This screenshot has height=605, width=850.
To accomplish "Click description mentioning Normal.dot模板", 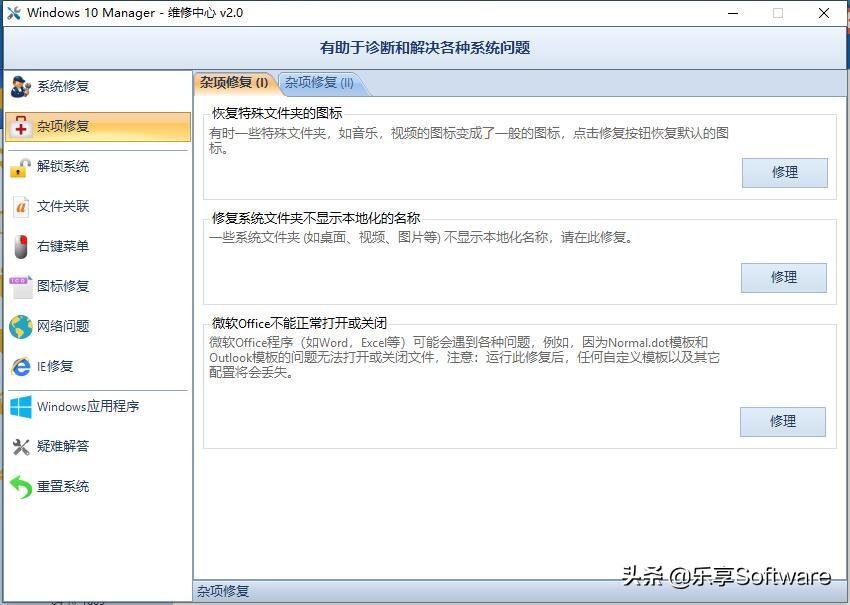I will 464,358.
